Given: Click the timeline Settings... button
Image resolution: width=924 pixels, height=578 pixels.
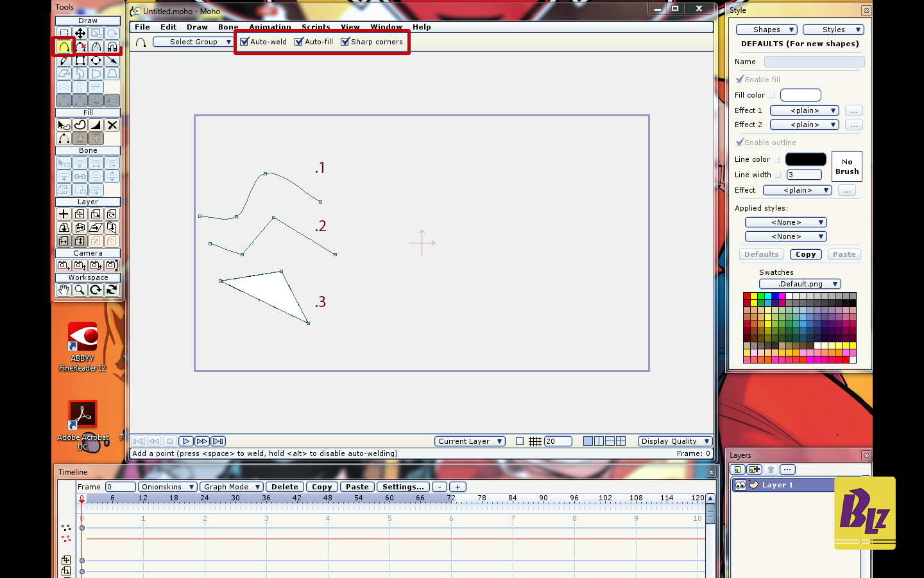Looking at the screenshot, I should click(x=403, y=487).
